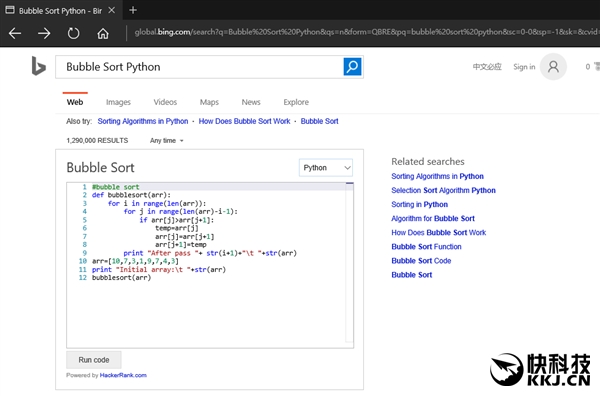
Task: Open related search 'Bubble Sort Code'
Action: click(x=421, y=261)
